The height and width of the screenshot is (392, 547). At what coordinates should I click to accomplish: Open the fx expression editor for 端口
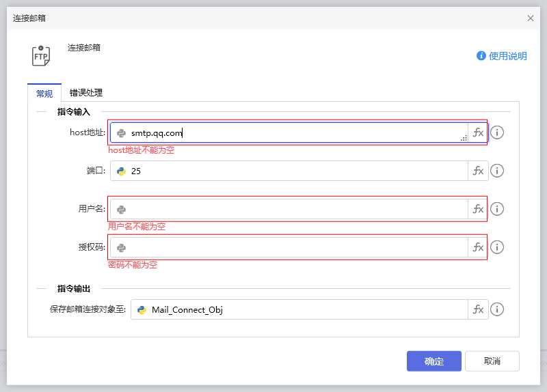pyautogui.click(x=478, y=171)
